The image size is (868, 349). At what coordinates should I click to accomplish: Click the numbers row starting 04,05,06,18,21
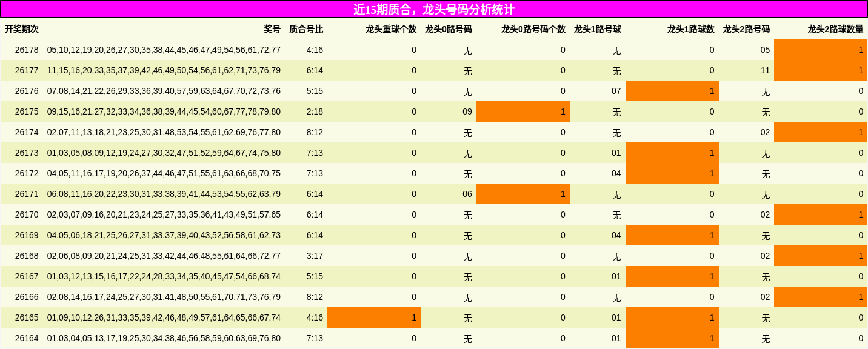164,235
